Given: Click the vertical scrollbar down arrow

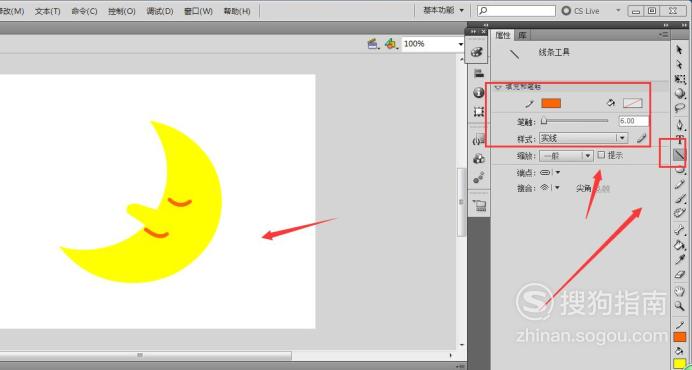Looking at the screenshot, I should tap(461, 344).
